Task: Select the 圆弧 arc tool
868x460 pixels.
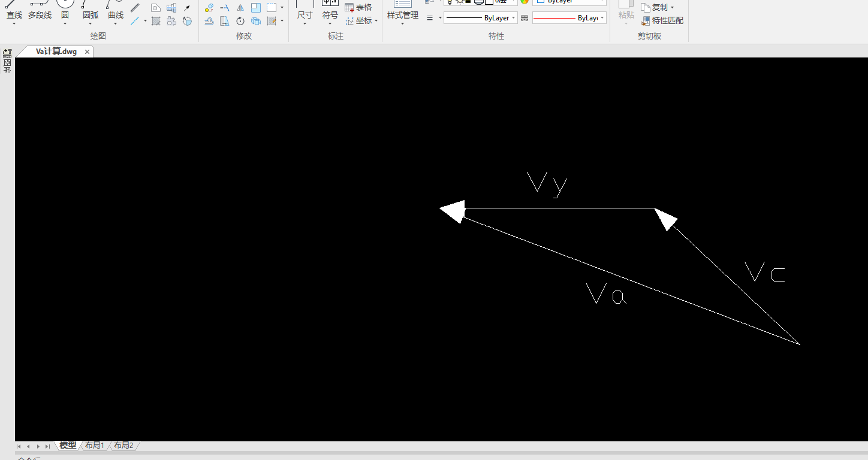Action: [x=91, y=11]
